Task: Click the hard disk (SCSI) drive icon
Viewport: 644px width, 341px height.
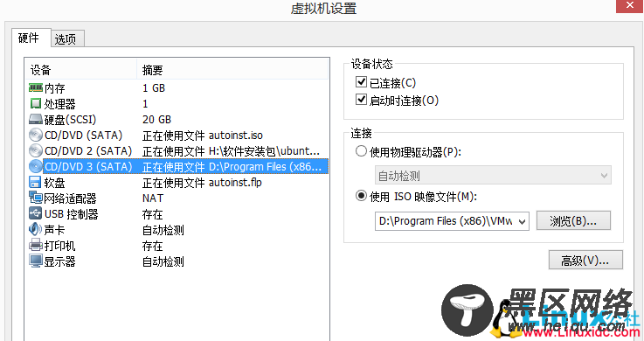Action: coord(36,120)
